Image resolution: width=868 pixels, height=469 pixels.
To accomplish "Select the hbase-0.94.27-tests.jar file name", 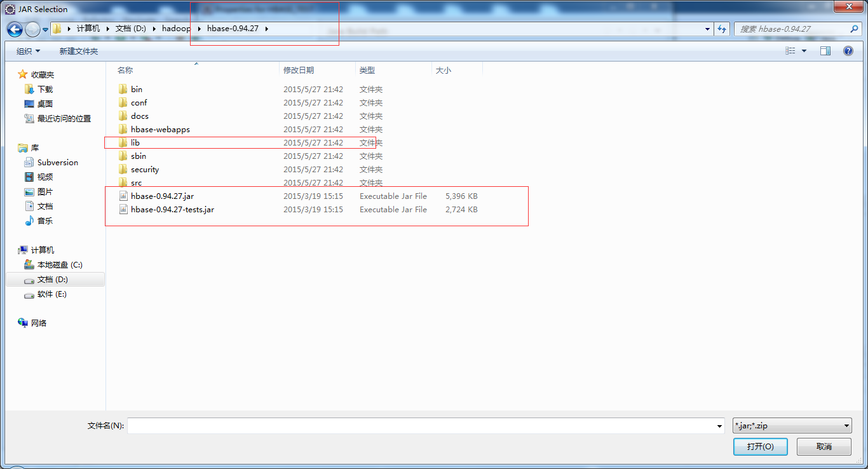I will (172, 209).
